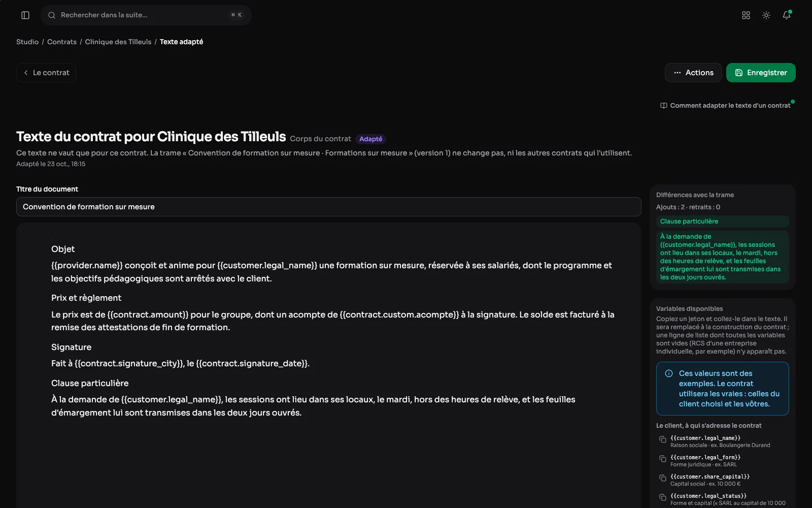812x508 pixels.
Task: Copy the {{customer.legal_name}} token icon
Action: pos(663,439)
